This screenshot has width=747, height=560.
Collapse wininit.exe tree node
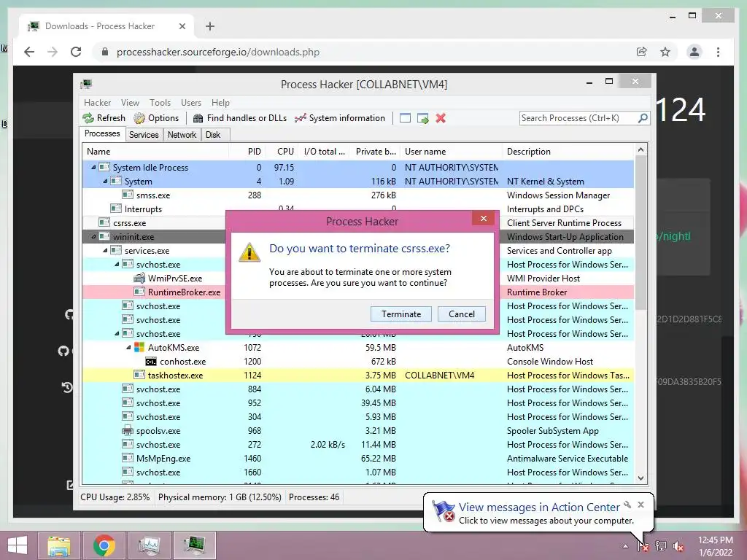[93, 236]
